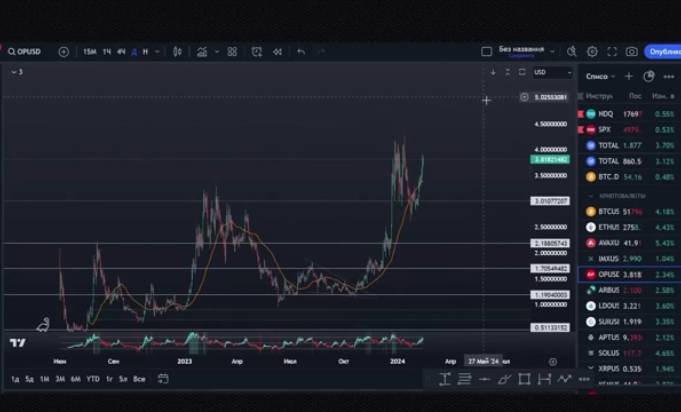Select the 4Ч timeframe

click(121, 52)
